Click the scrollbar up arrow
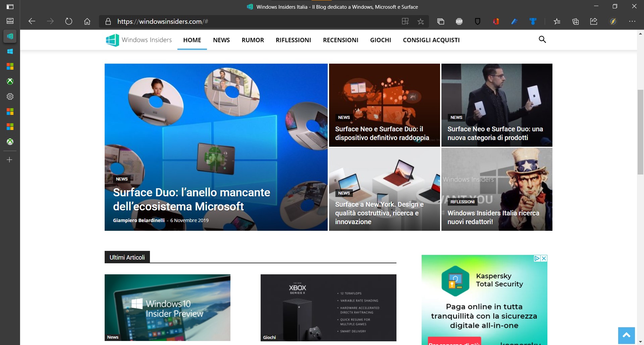Image resolution: width=644 pixels, height=345 pixels. click(640, 33)
